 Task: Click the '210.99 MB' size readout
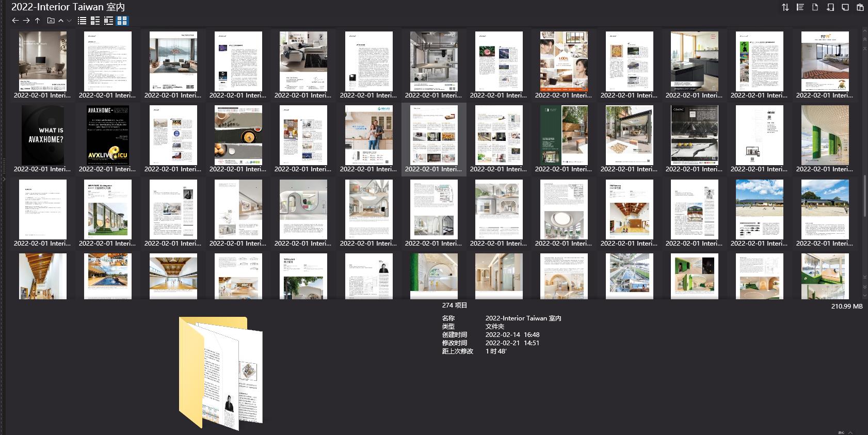click(847, 307)
